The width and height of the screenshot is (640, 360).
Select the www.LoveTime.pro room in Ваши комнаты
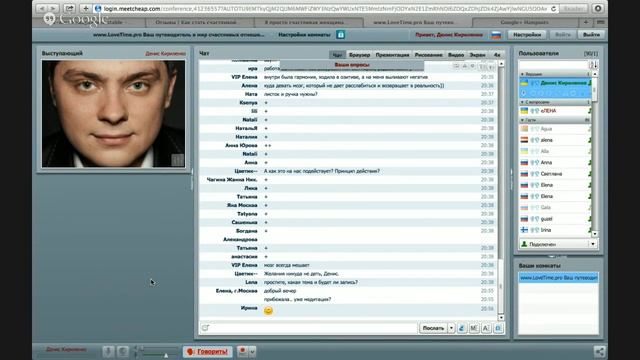point(558,278)
